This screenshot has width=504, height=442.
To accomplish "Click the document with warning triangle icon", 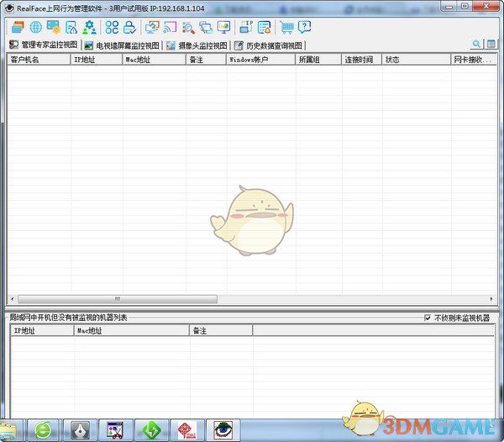I will tap(71, 28).
